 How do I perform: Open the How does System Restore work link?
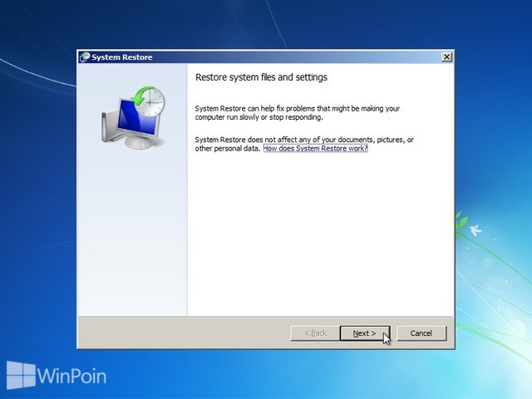pyautogui.click(x=315, y=149)
